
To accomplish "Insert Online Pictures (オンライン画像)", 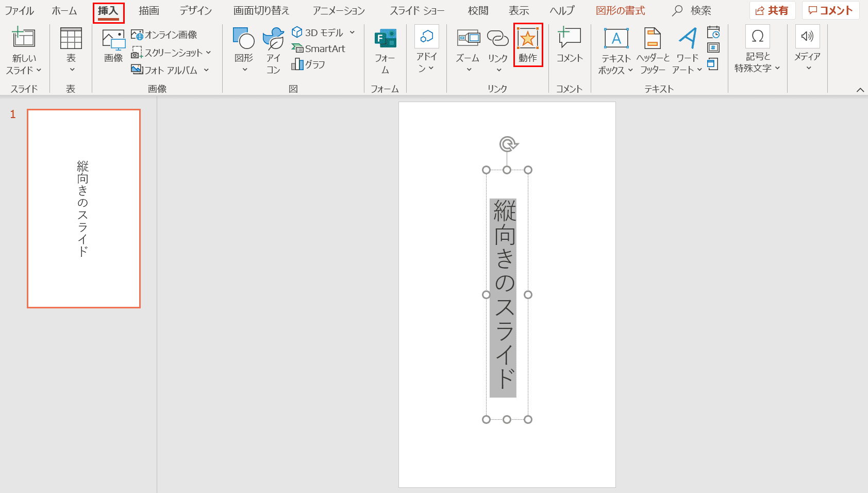I will click(x=164, y=35).
